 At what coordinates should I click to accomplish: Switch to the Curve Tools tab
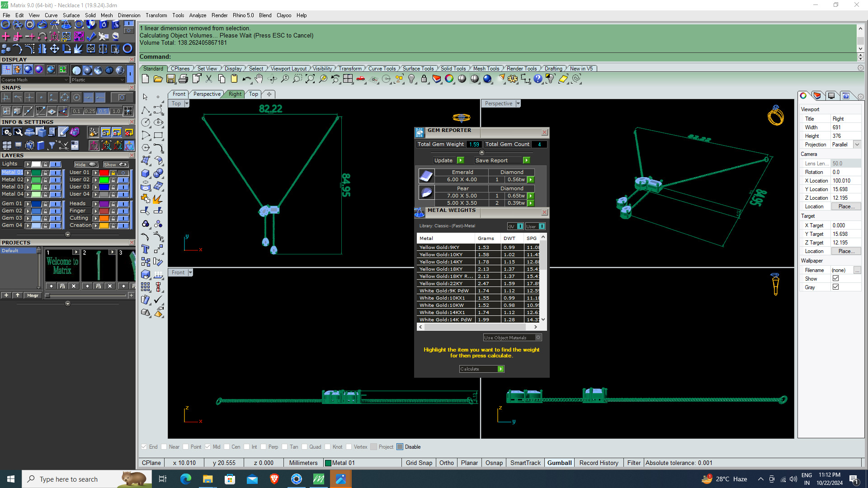coord(382,69)
